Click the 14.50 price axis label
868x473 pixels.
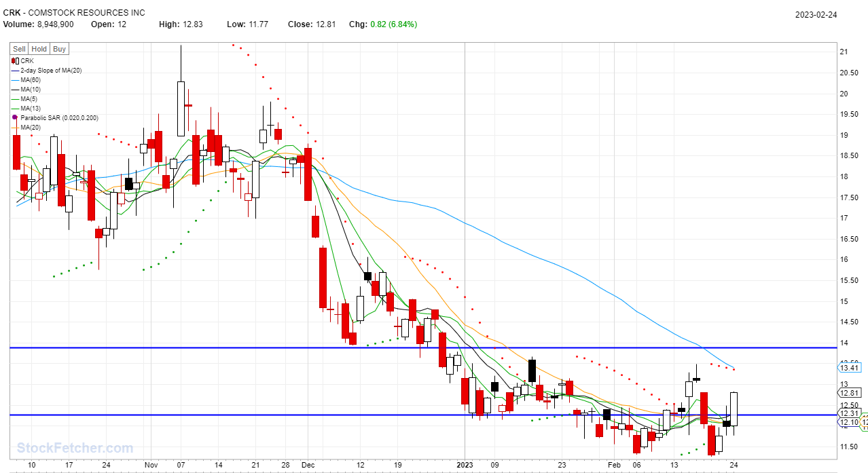(848, 322)
